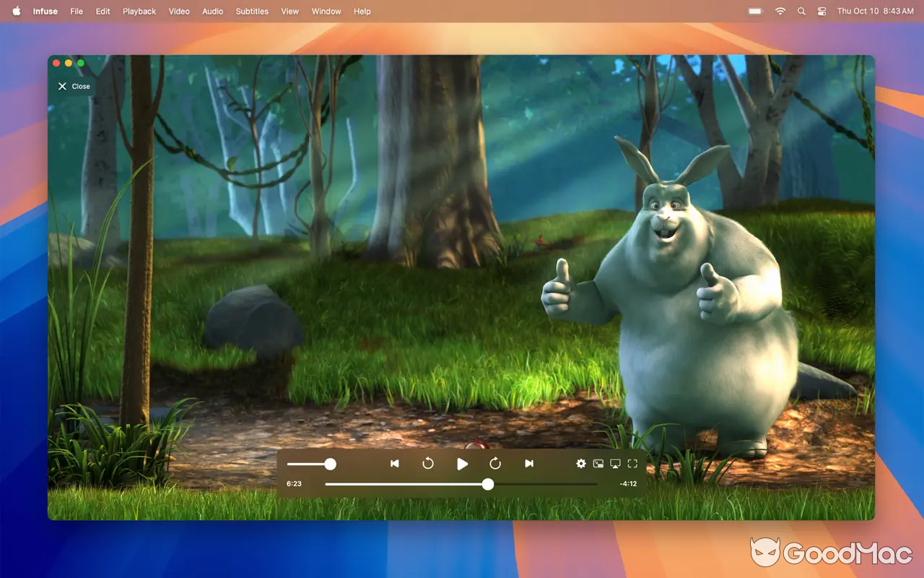Open the Subtitles menu
924x578 pixels.
point(251,11)
